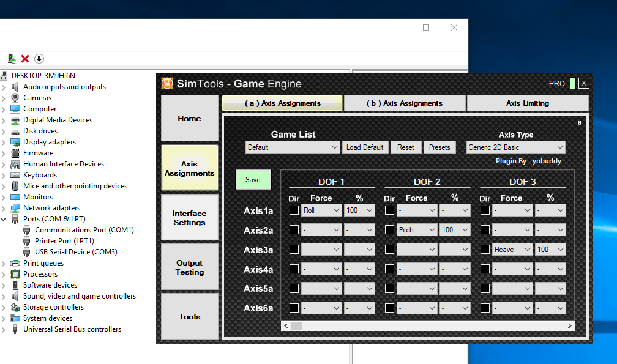
Task: Click the Universal Serial Bus controllers icon
Action: pos(15,329)
